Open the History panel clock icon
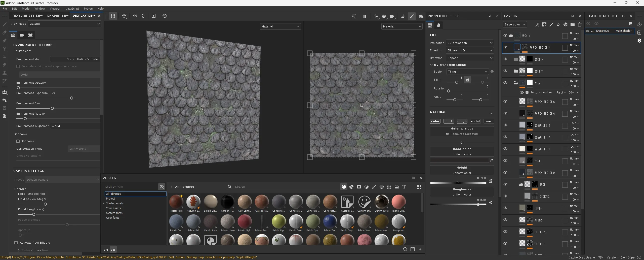The height and width of the screenshot is (260, 644). coord(639,24)
